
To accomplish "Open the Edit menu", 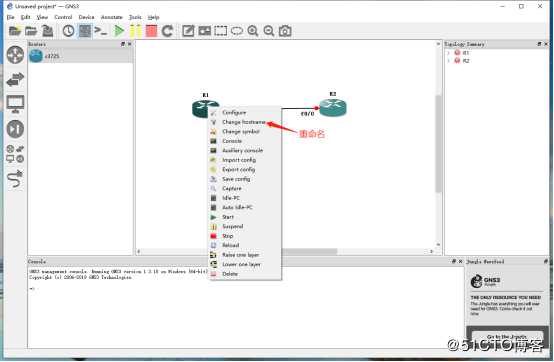I will pyautogui.click(x=25, y=17).
